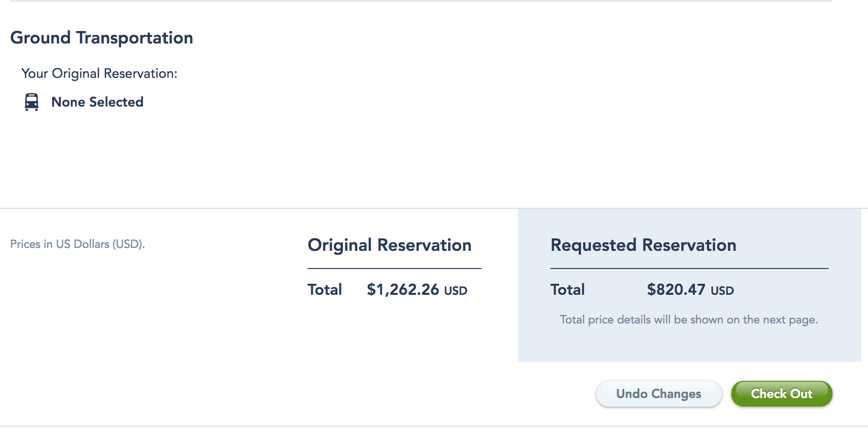Click the None Selected text
Image resolution: width=868 pixels, height=430 pixels.
[x=97, y=102]
